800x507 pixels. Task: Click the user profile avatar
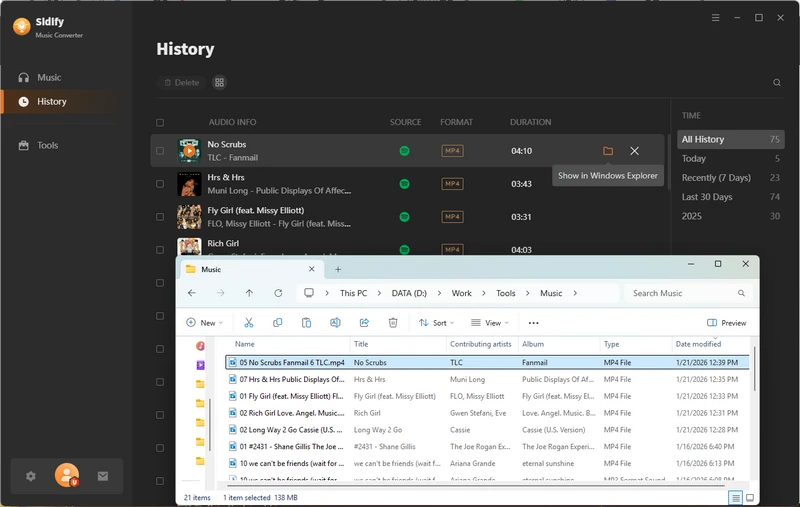click(x=67, y=476)
